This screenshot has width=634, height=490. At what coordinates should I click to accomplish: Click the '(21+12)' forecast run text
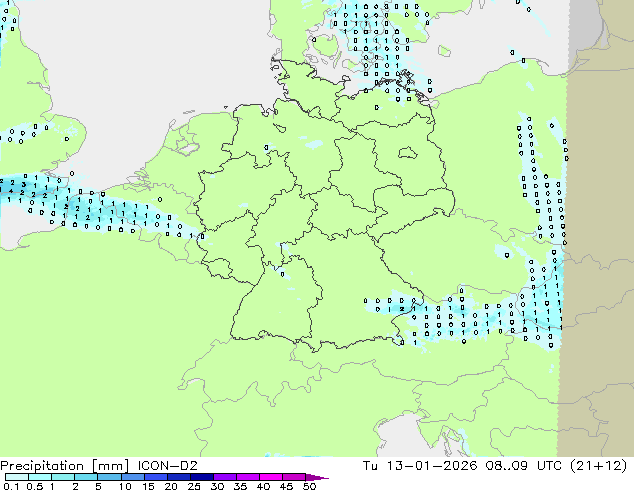point(598,466)
